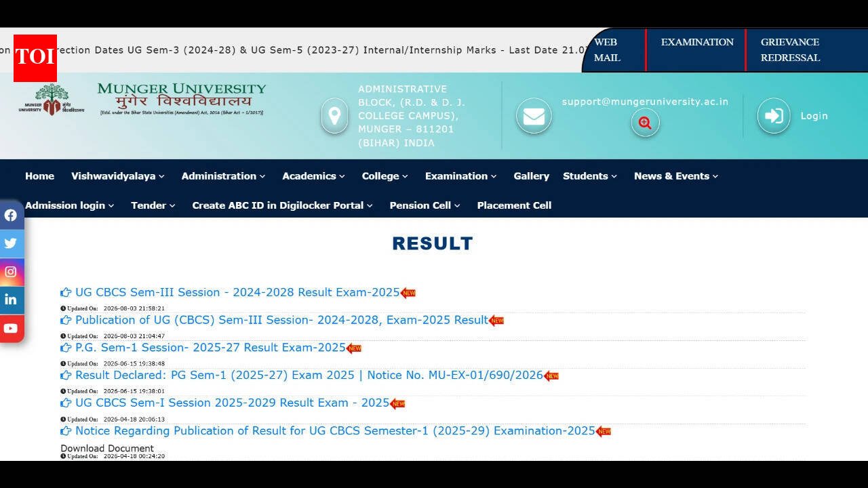This screenshot has width=868, height=488.
Task: Expand the Vishwavidyalaya menu
Action: pos(118,176)
